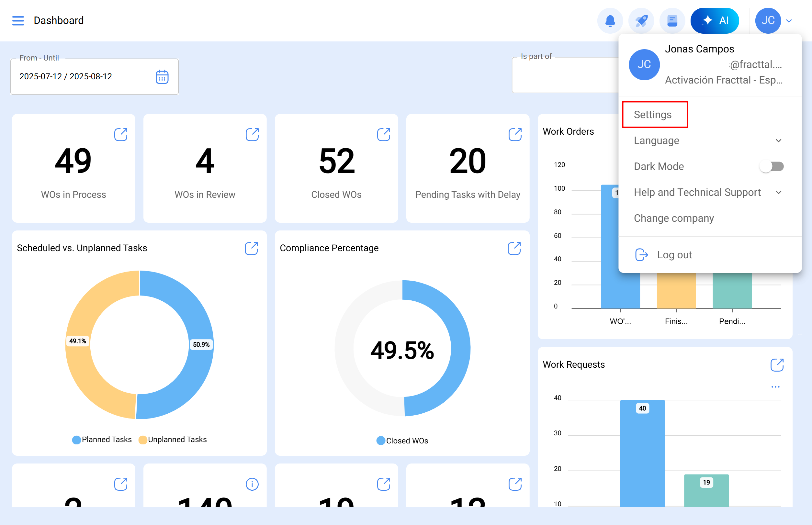Screen dimensions: 812x525
Task: Toggle Unplanned Tasks legend series
Action: (173, 440)
